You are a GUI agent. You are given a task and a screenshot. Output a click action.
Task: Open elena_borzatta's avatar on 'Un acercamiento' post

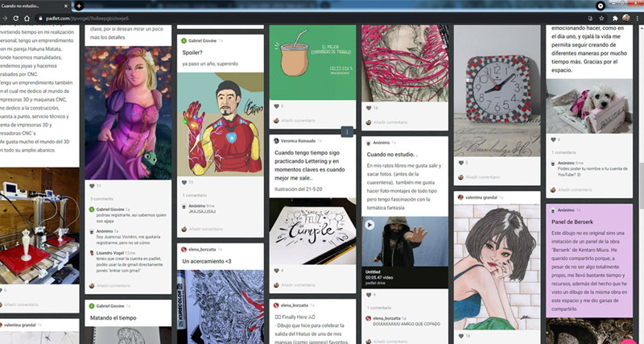(x=184, y=250)
